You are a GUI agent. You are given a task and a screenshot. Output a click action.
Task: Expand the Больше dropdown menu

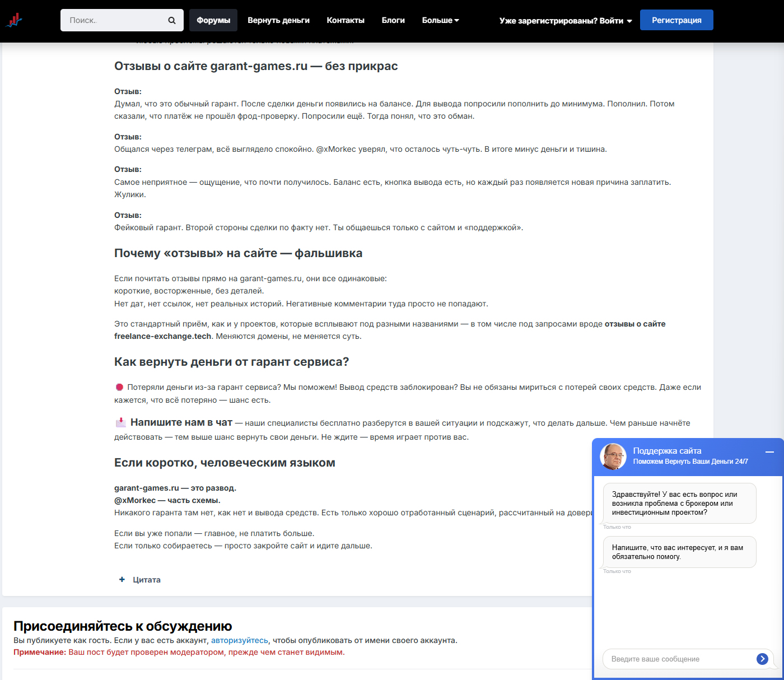coord(440,20)
